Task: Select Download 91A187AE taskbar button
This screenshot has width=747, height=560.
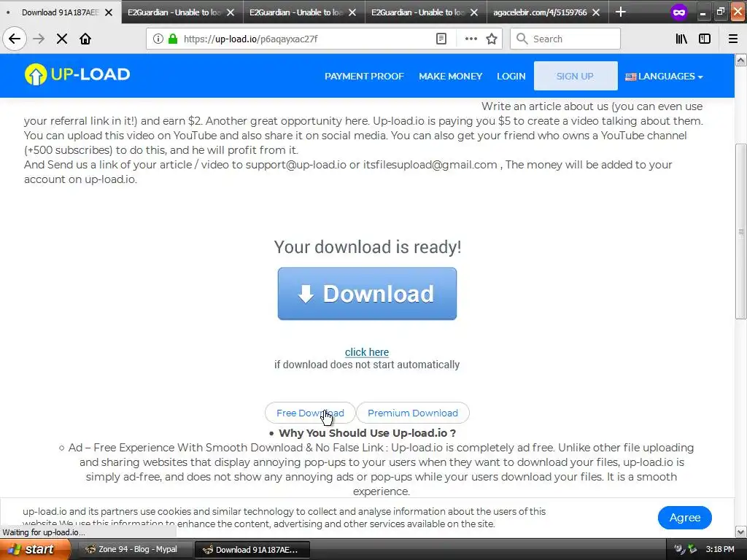Action: tap(252, 549)
